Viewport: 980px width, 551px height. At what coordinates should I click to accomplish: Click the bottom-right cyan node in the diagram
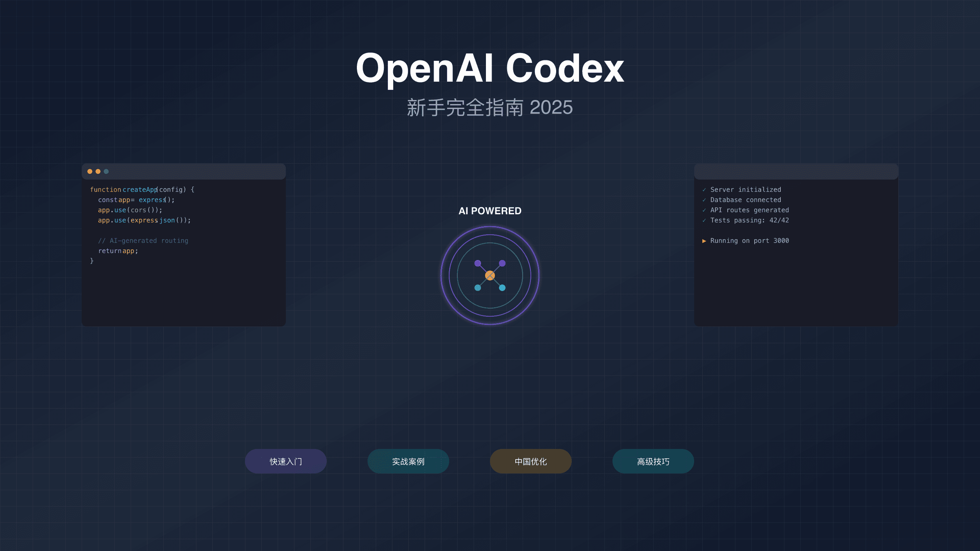503,288
